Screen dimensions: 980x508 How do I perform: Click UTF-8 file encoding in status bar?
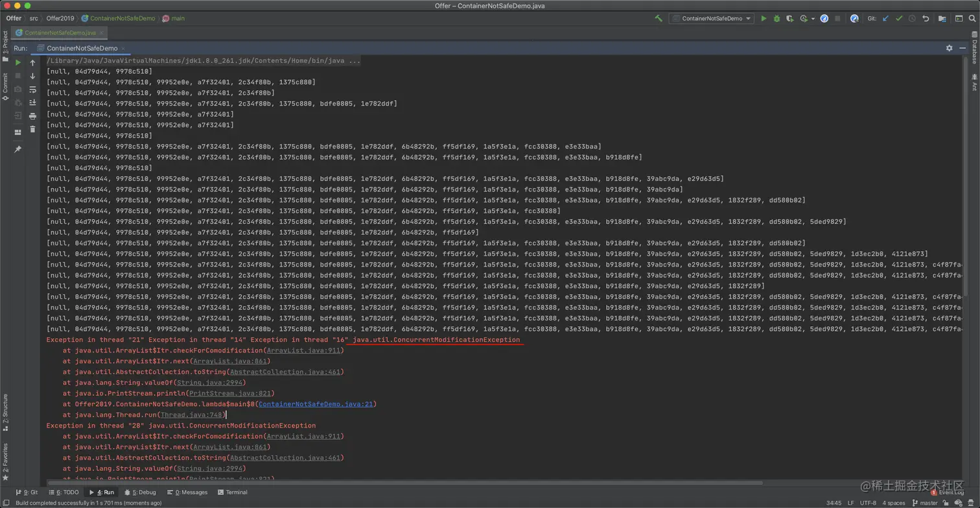[x=868, y=503]
